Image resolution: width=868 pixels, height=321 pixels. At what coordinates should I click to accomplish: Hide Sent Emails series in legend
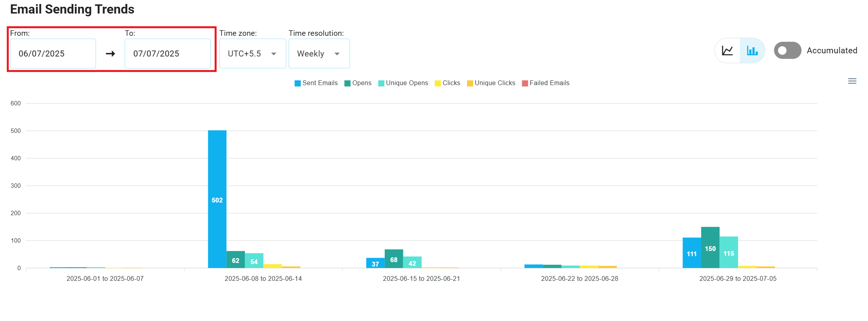pyautogui.click(x=316, y=83)
